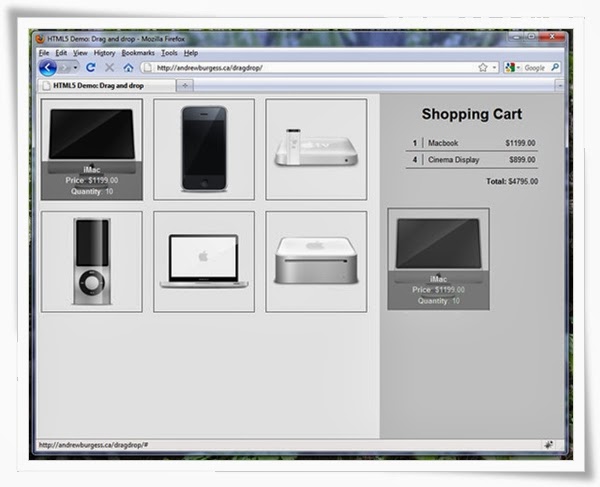Screen dimensions: 600x487
Task: Click the Stop loading X icon
Action: [109, 68]
